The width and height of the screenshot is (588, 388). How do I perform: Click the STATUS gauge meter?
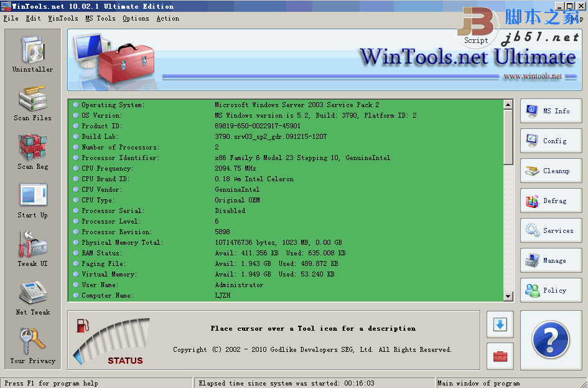(113, 341)
